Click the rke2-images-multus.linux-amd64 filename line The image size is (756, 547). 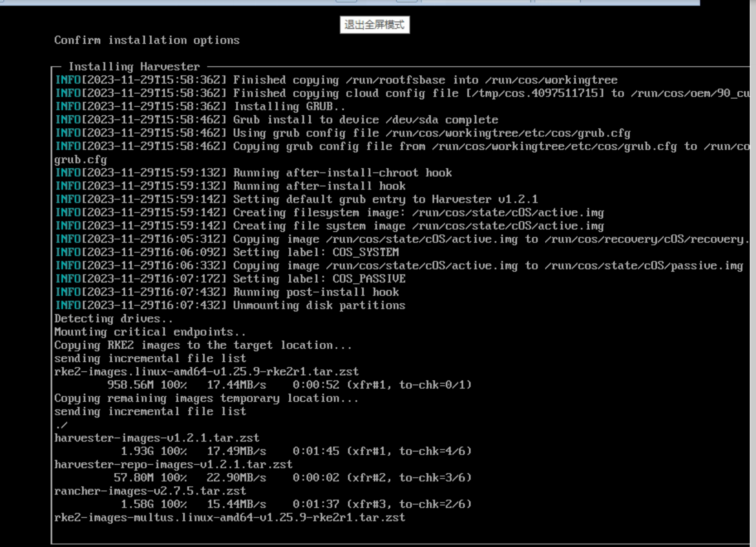click(x=230, y=517)
